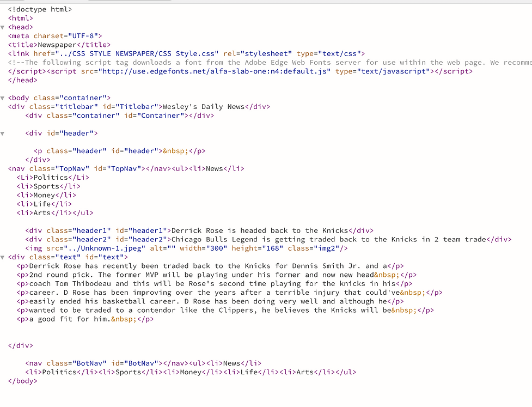The image size is (532, 407).
Task: Collapse the body container element
Action: [3, 98]
